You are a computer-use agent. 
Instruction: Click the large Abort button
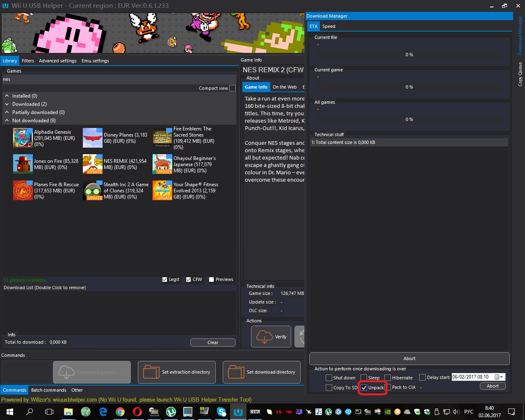click(409, 358)
